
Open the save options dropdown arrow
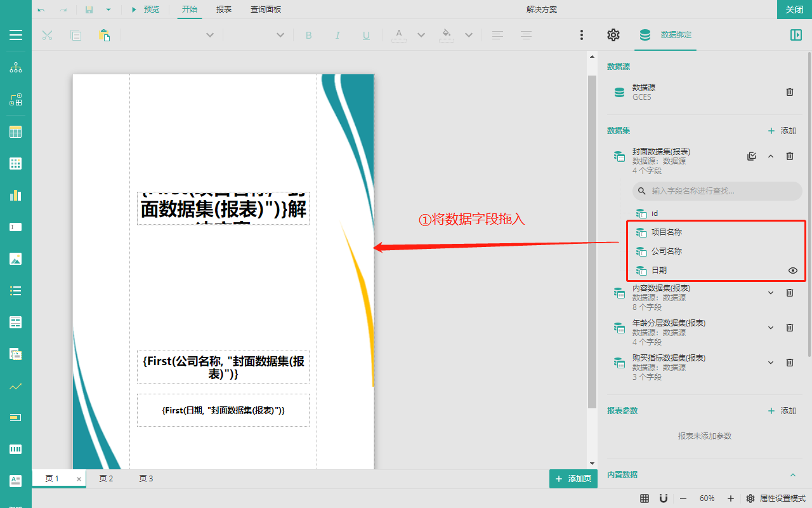(x=108, y=10)
